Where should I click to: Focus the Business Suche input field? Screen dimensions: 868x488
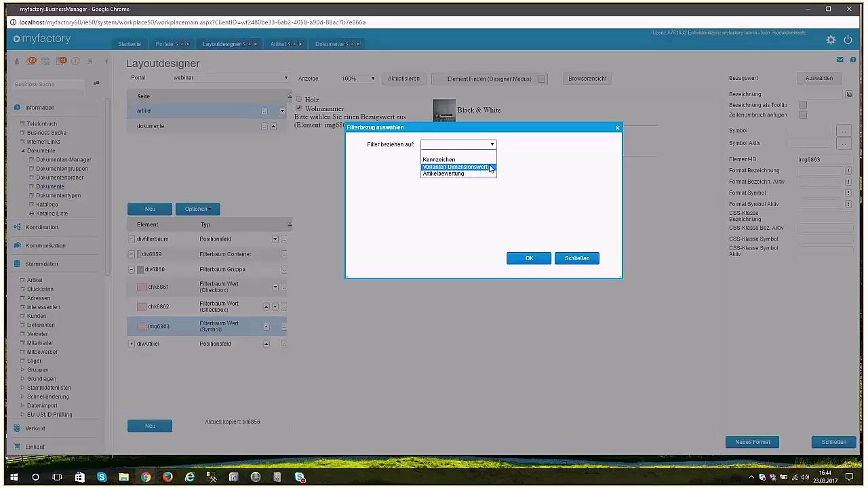[x=49, y=84]
